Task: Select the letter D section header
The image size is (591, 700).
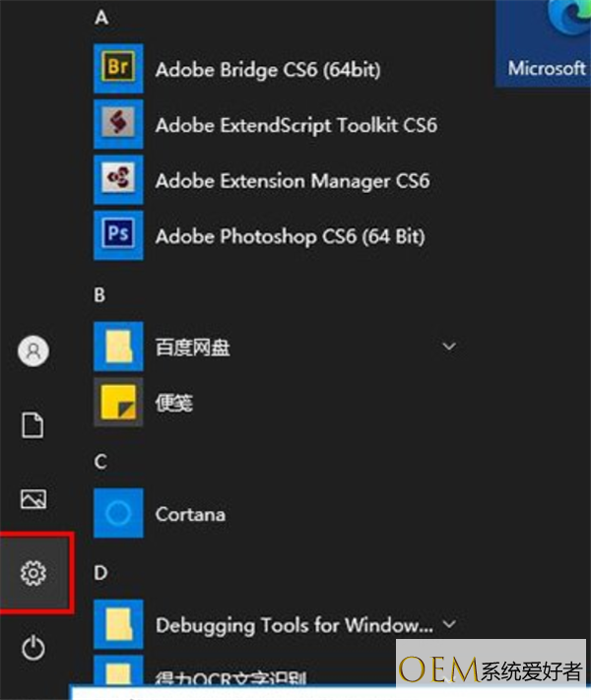Action: 100,572
